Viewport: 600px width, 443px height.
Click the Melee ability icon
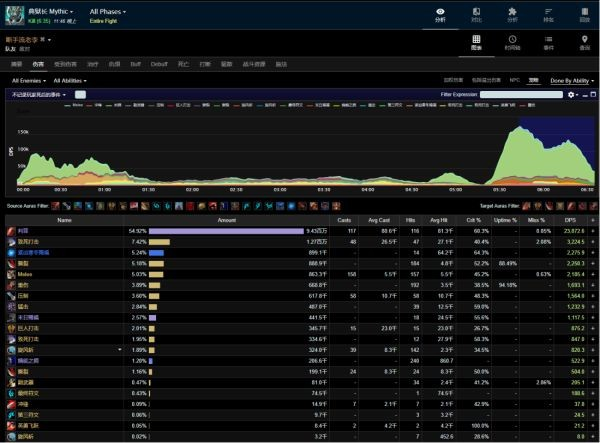coord(11,274)
